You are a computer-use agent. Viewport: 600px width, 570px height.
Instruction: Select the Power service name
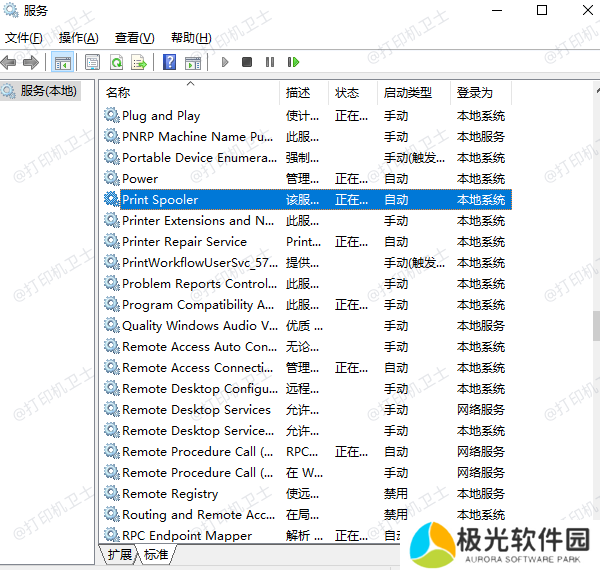pyautogui.click(x=140, y=179)
